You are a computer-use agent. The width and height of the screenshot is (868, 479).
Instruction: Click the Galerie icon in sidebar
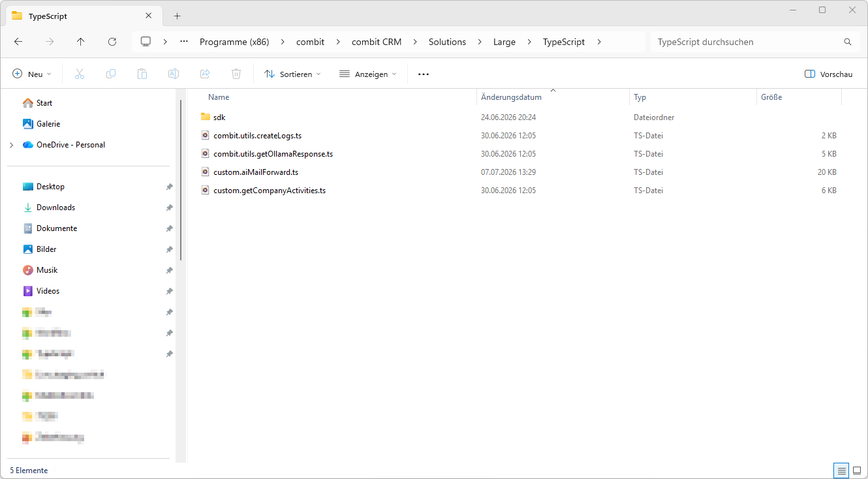[27, 124]
